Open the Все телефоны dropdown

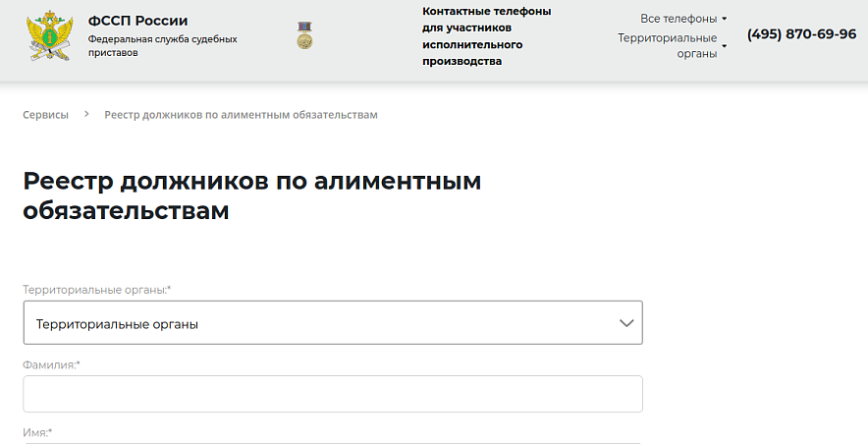678,19
